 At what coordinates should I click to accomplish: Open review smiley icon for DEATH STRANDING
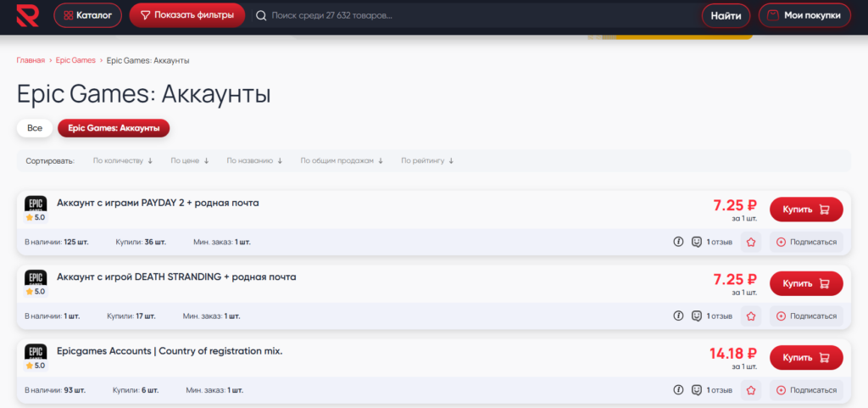697,316
